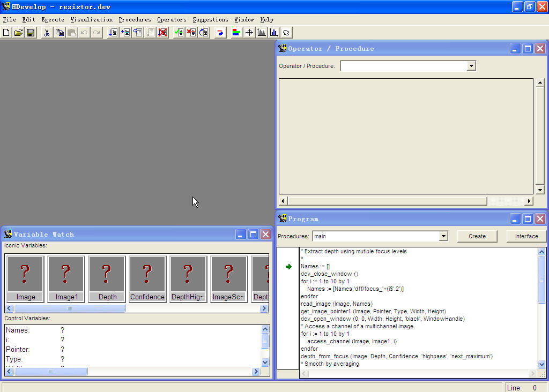Click control variables scroll down arrow

265,362
